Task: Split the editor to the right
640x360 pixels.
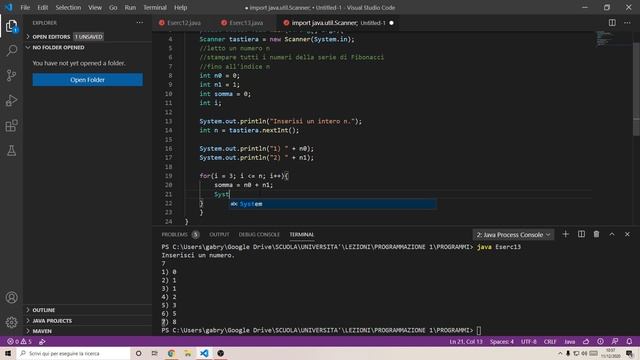Action: [x=612, y=23]
